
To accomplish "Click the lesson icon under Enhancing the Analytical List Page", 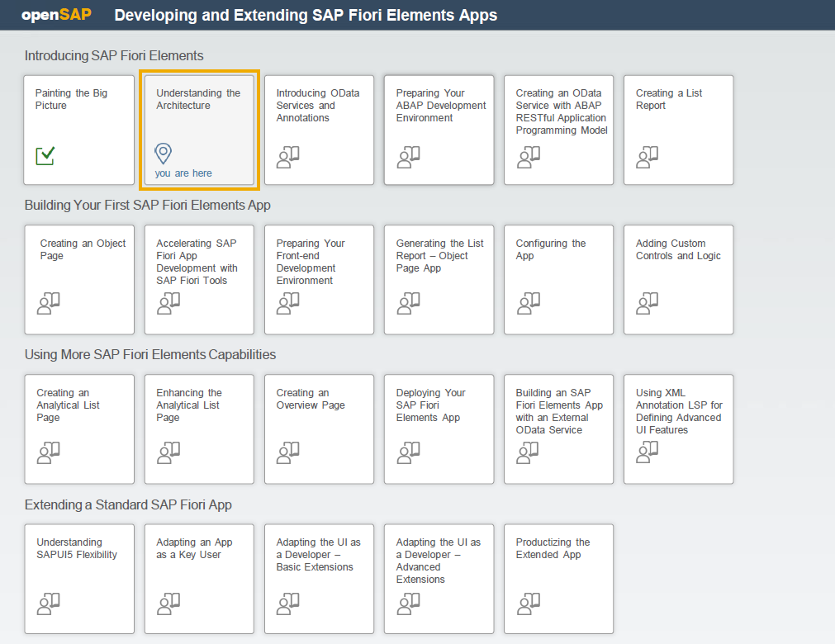I will click(168, 452).
